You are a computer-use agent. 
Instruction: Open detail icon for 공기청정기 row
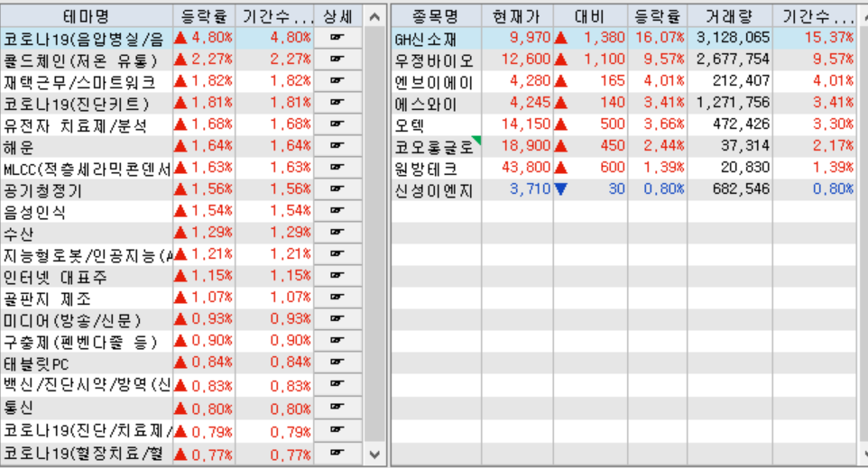click(337, 188)
